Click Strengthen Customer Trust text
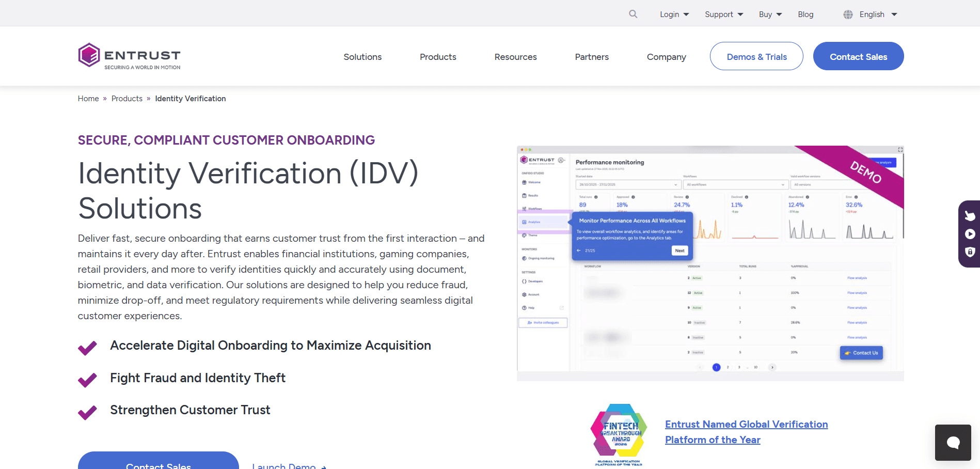 [190, 410]
